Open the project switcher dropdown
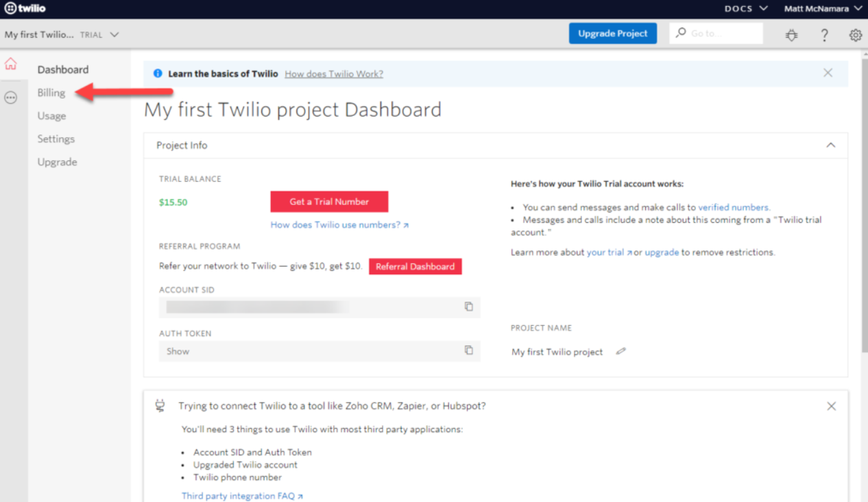The height and width of the screenshot is (502, 868). tap(62, 34)
